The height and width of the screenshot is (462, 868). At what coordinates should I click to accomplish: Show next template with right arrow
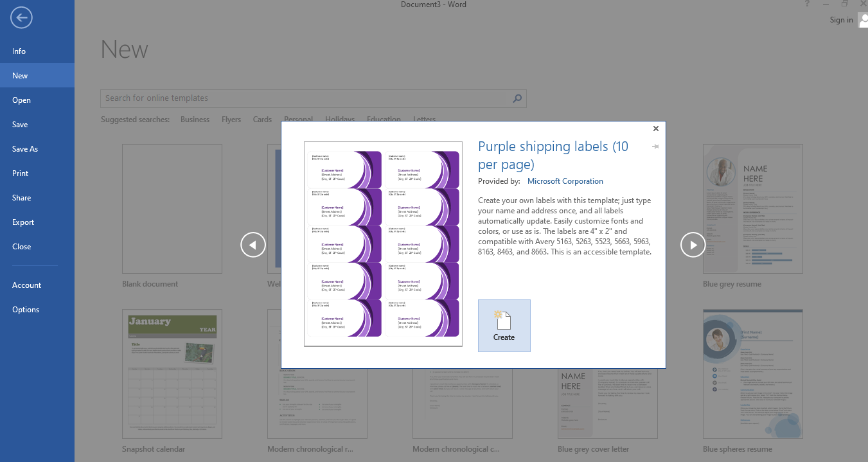(x=693, y=245)
